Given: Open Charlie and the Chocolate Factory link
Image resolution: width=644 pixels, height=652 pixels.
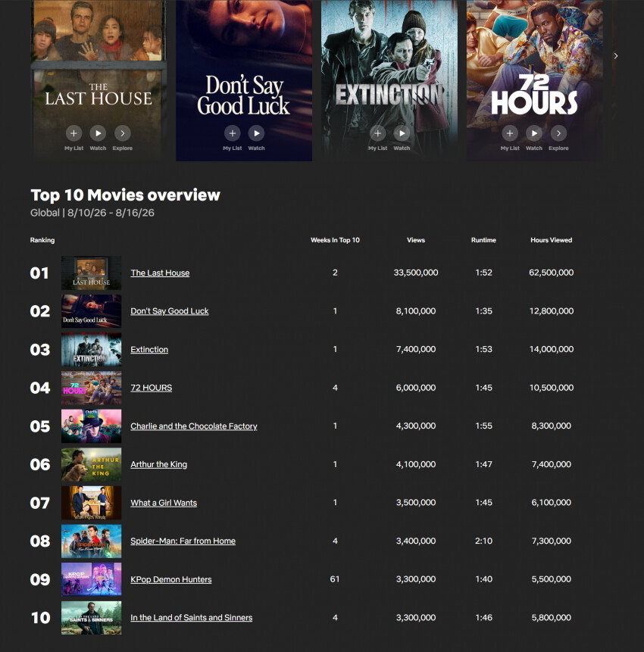Looking at the screenshot, I should 193,426.
